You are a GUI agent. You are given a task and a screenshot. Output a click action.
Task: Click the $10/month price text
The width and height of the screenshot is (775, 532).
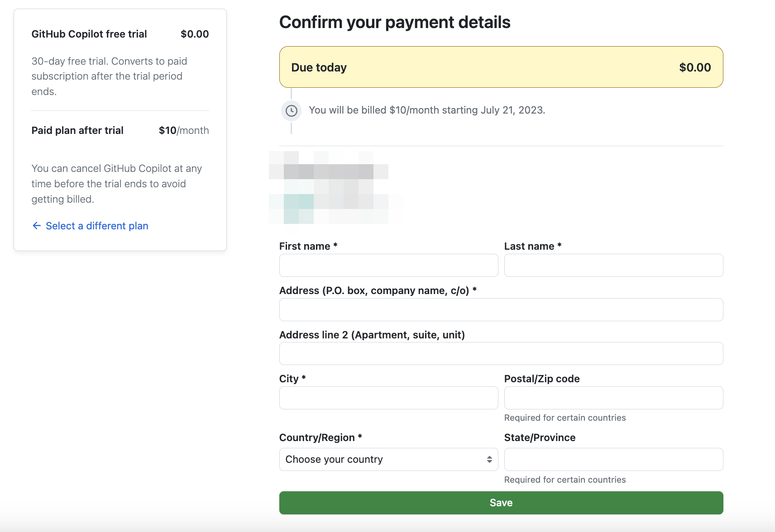point(184,130)
